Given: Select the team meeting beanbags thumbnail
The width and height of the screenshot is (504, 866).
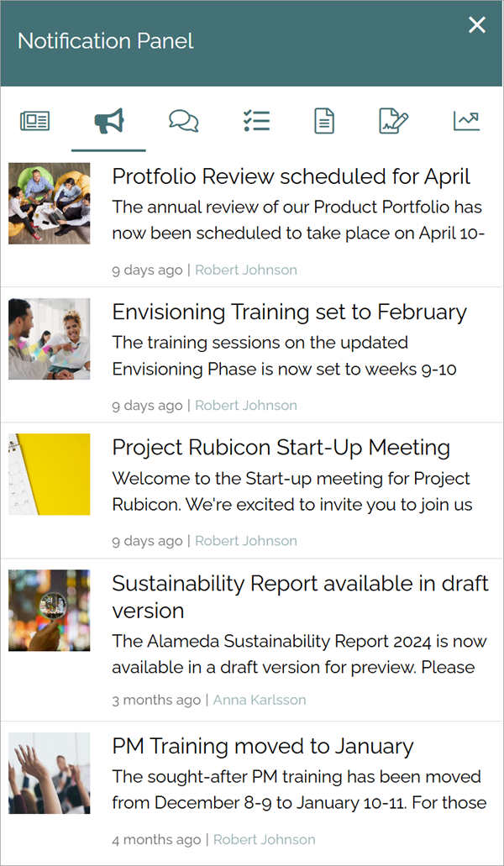Looking at the screenshot, I should click(x=49, y=203).
